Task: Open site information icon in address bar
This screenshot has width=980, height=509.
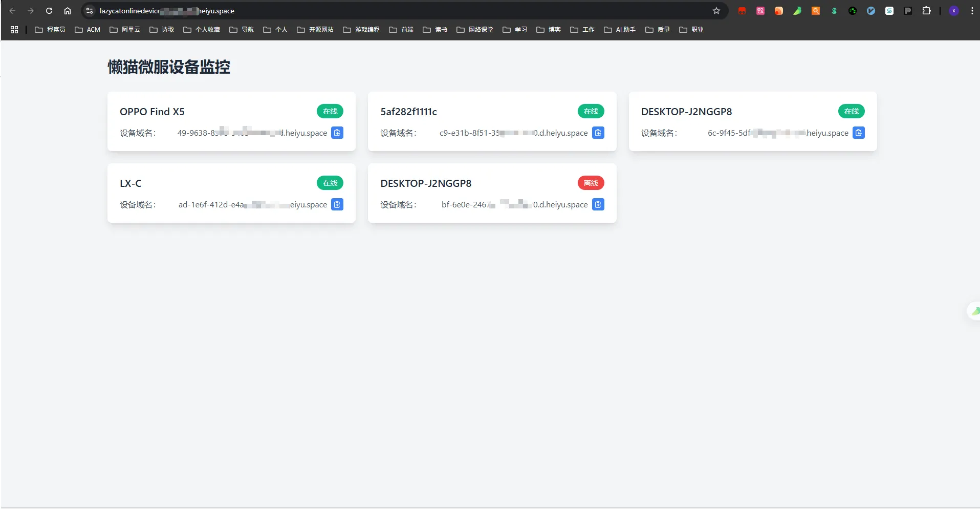Action: 90,11
